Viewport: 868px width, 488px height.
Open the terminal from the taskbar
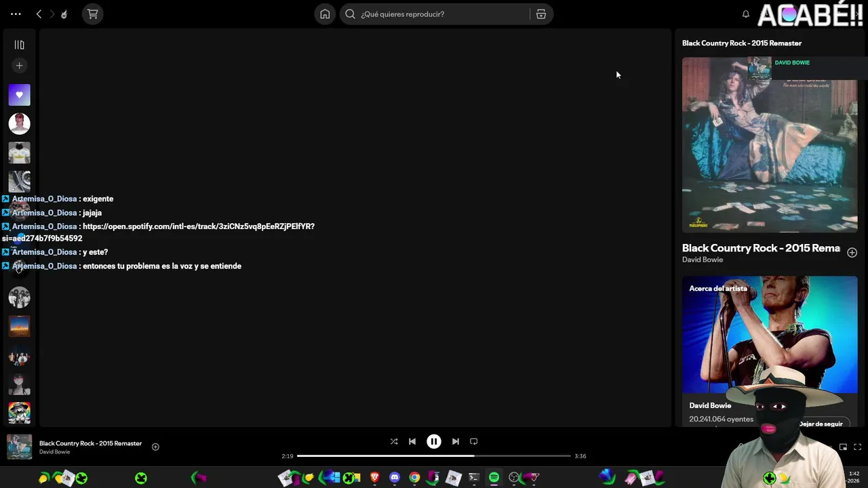pos(474,478)
